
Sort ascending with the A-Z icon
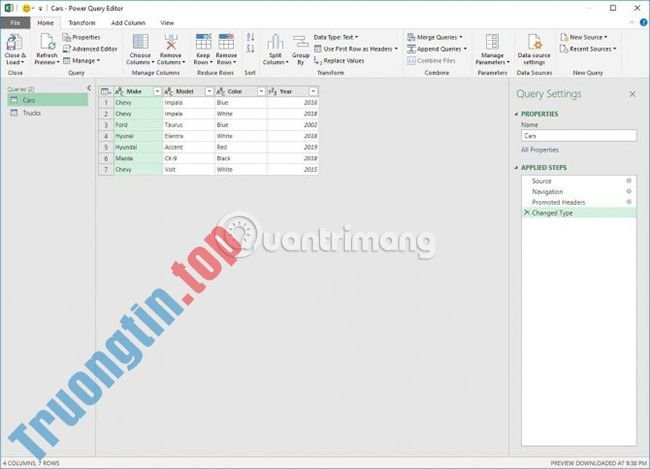click(250, 37)
